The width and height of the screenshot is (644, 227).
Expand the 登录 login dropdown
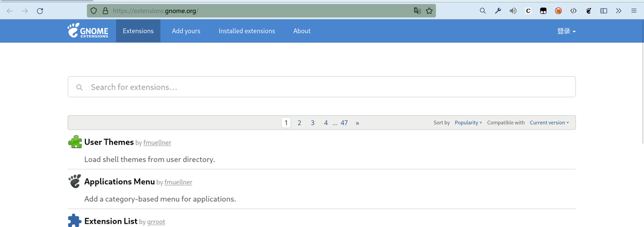566,31
